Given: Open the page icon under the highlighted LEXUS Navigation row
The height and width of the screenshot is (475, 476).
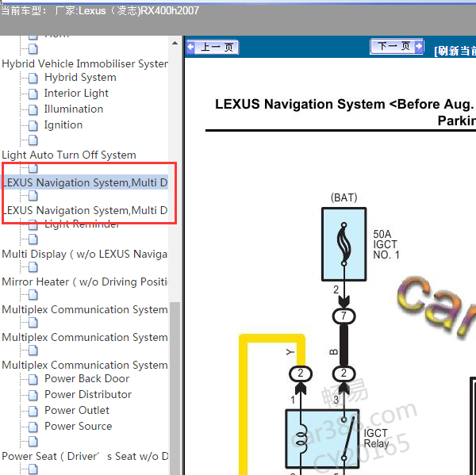Looking at the screenshot, I should [33, 196].
